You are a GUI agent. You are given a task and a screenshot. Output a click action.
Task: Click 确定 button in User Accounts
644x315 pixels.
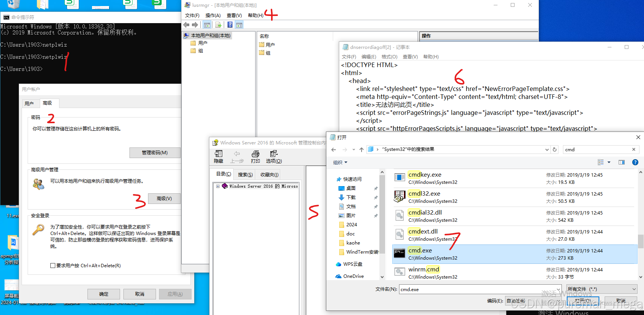(104, 294)
